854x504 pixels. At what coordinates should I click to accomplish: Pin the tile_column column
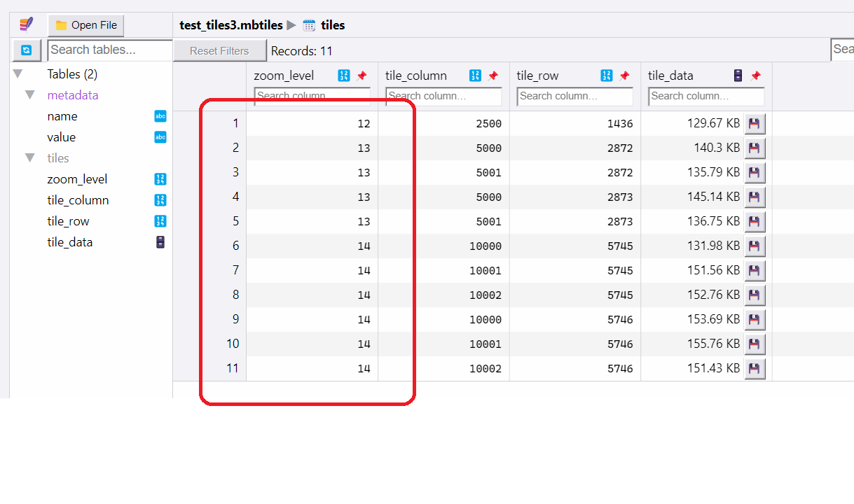tap(493, 76)
